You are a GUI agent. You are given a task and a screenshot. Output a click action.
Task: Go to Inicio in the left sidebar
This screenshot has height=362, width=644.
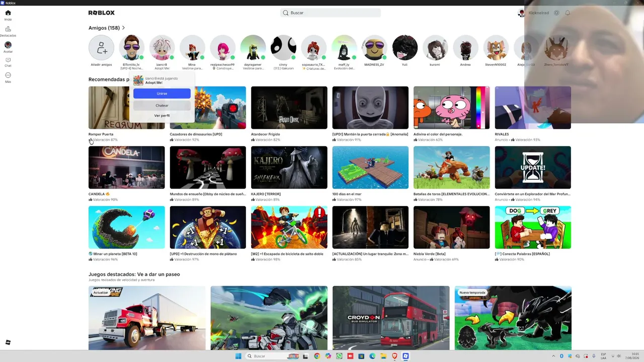coord(8,15)
